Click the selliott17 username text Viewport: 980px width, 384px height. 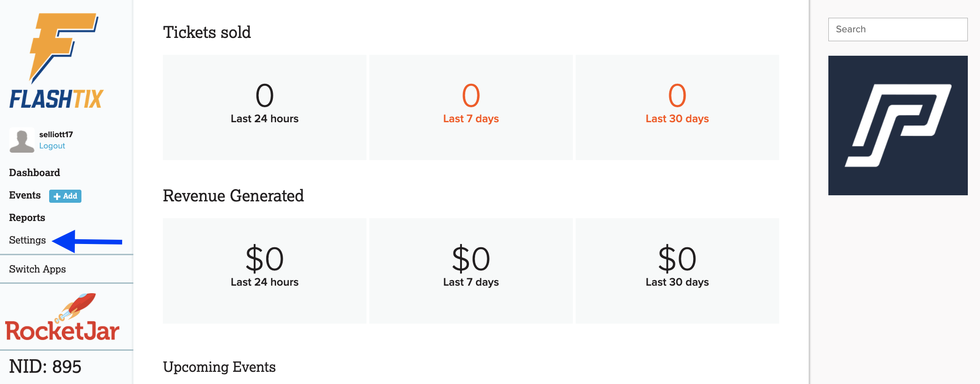[56, 135]
